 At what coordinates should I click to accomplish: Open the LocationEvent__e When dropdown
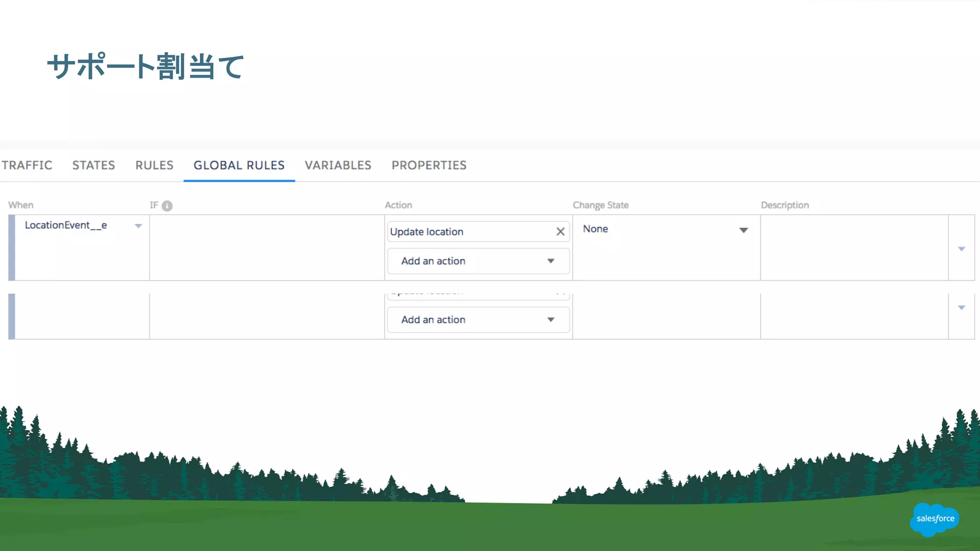point(138,226)
